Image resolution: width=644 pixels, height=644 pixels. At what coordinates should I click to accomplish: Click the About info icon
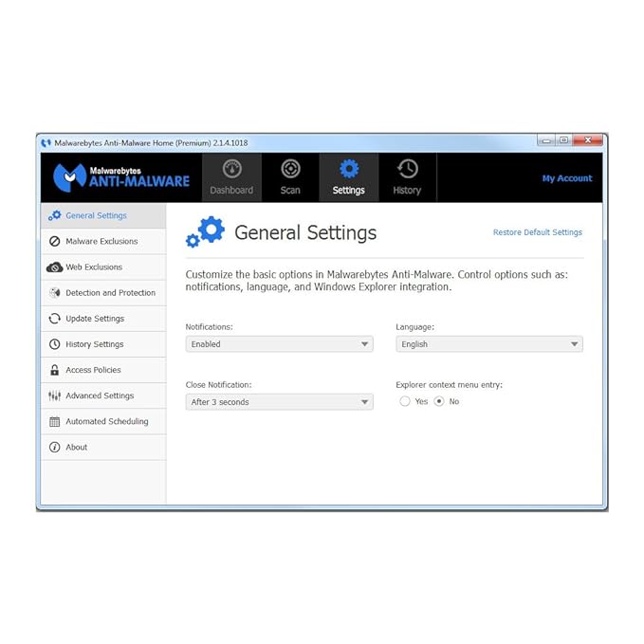coord(55,447)
